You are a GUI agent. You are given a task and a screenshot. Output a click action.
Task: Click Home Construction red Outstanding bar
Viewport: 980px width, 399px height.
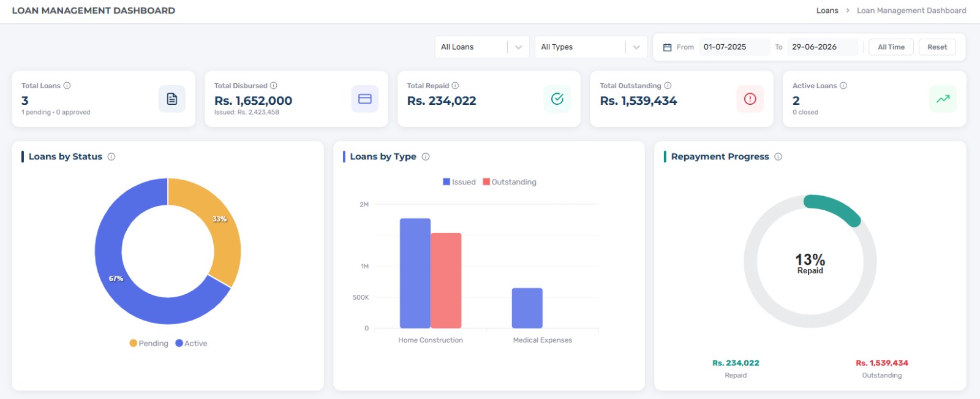[446, 281]
